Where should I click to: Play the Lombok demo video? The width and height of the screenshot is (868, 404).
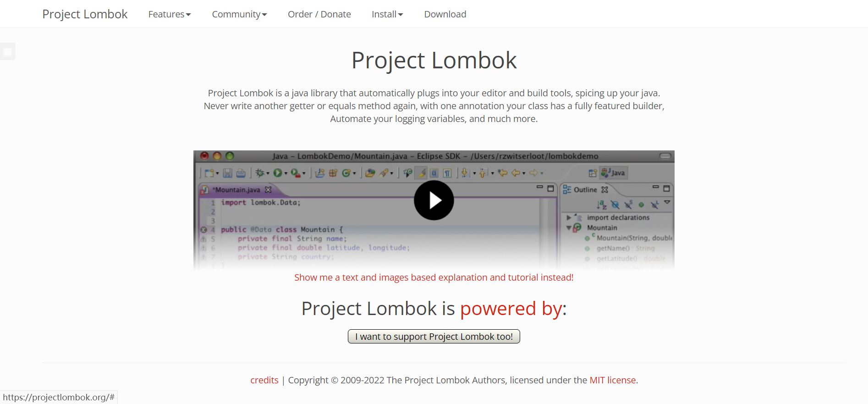pyautogui.click(x=434, y=200)
